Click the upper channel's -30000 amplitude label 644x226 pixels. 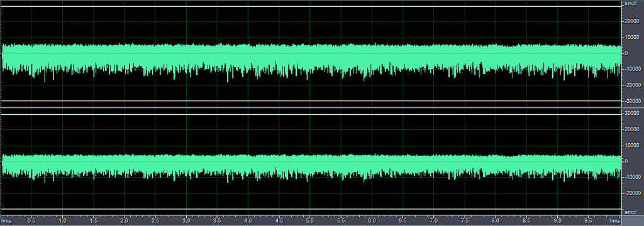631,100
